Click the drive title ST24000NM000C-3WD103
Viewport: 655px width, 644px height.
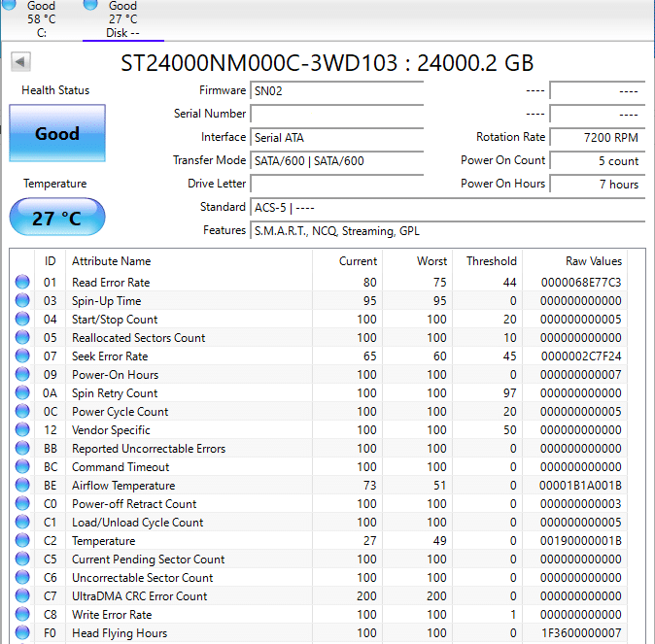[259, 63]
